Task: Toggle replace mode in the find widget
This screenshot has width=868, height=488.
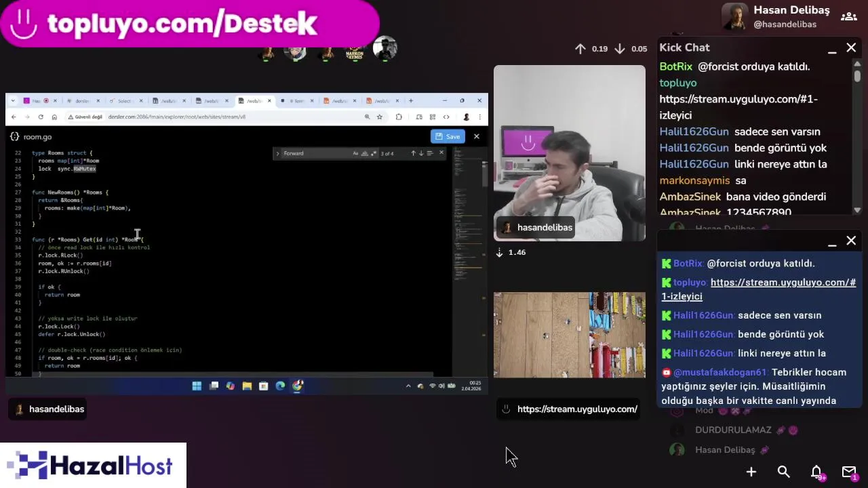Action: (277, 153)
